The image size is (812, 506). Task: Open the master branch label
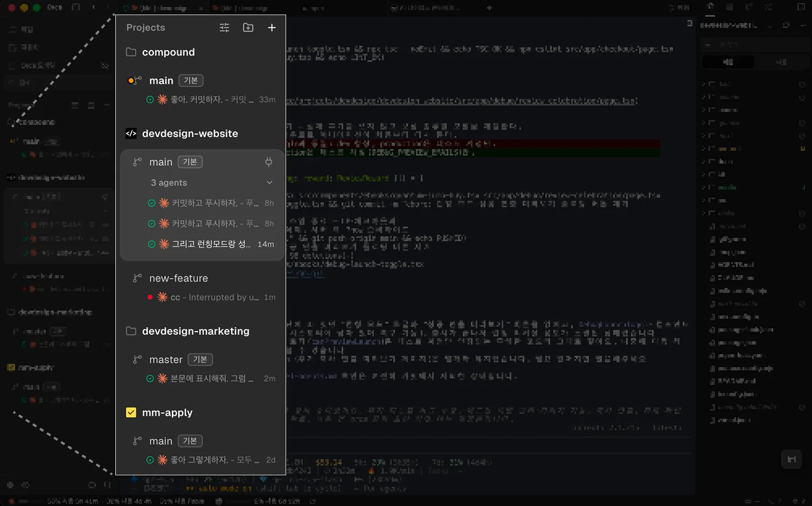[166, 360]
